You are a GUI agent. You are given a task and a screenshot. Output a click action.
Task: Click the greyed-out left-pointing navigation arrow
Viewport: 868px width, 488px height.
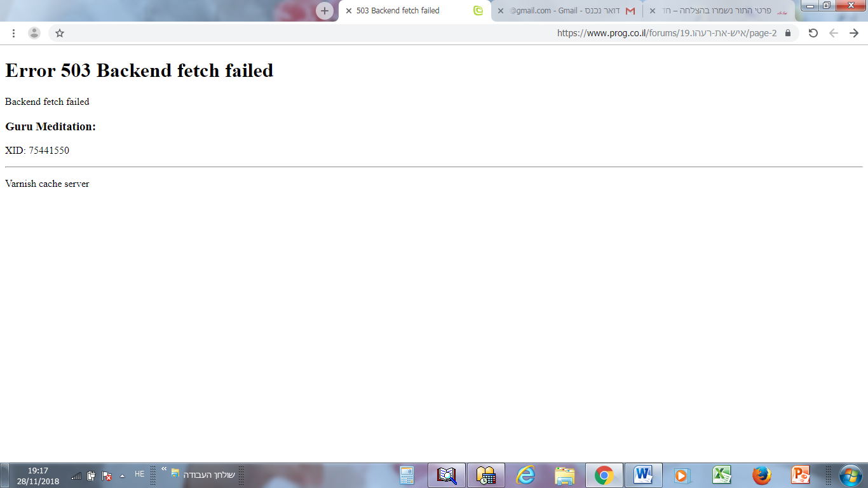pos(834,33)
